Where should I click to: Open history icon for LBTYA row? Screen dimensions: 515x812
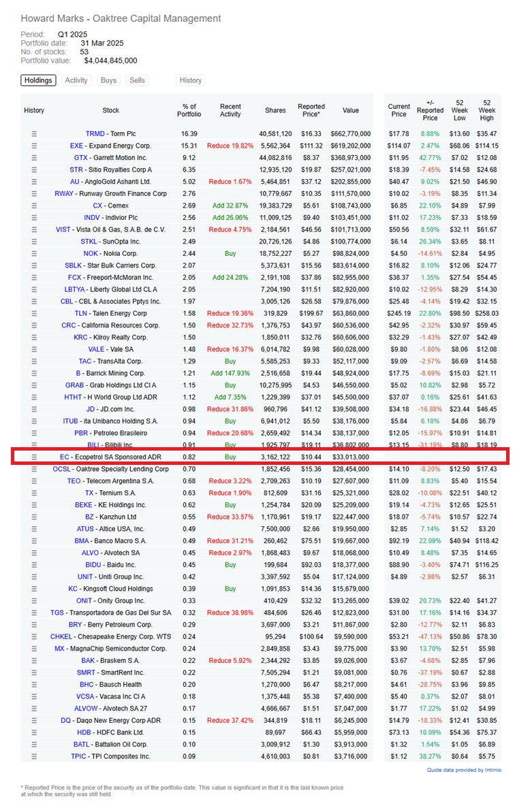point(34,289)
